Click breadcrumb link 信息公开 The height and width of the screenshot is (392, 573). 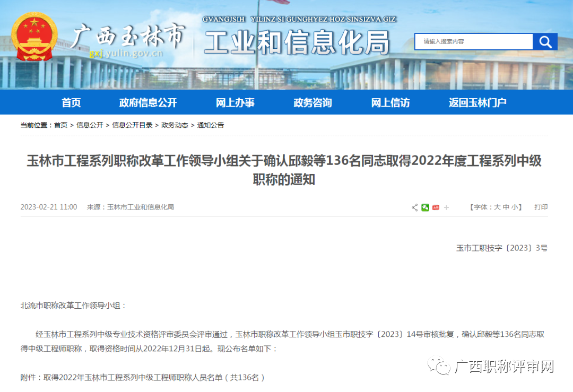(x=90, y=125)
